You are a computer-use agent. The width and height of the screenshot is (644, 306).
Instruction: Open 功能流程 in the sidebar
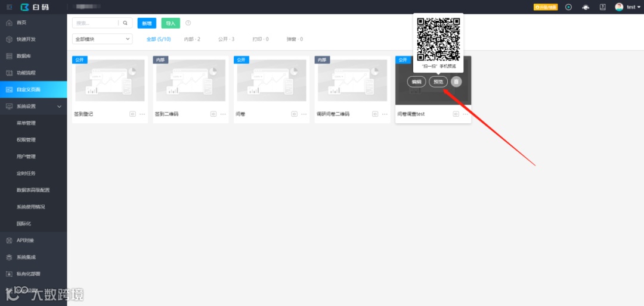(33, 73)
